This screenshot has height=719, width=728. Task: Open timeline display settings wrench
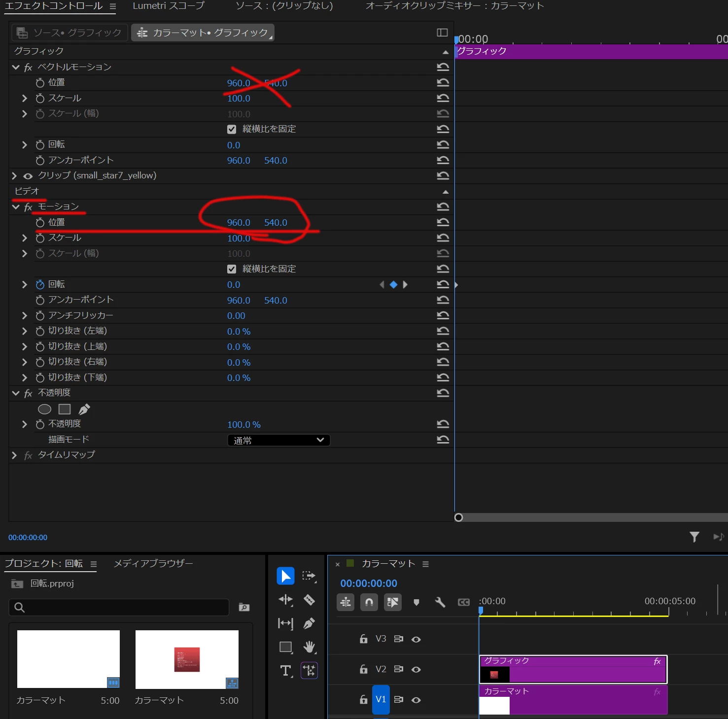(440, 602)
